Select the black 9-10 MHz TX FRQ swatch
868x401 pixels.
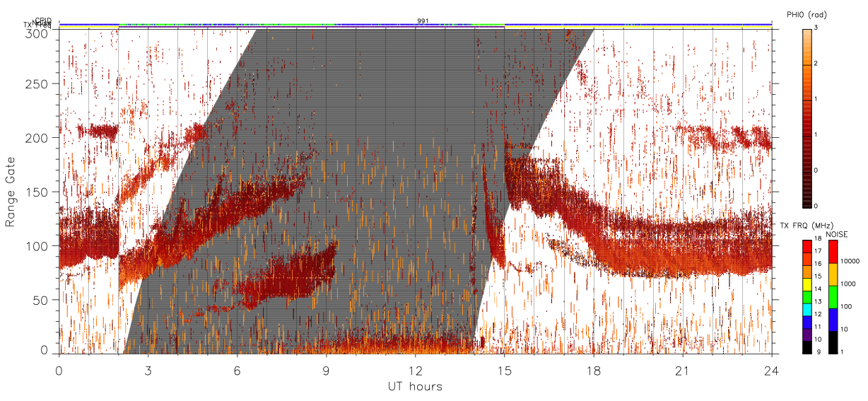click(807, 347)
